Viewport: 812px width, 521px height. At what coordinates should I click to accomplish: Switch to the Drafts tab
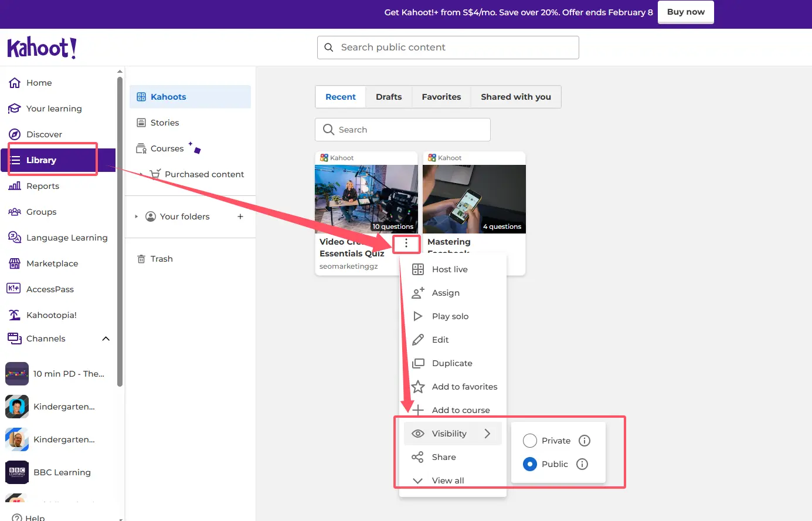pyautogui.click(x=389, y=97)
